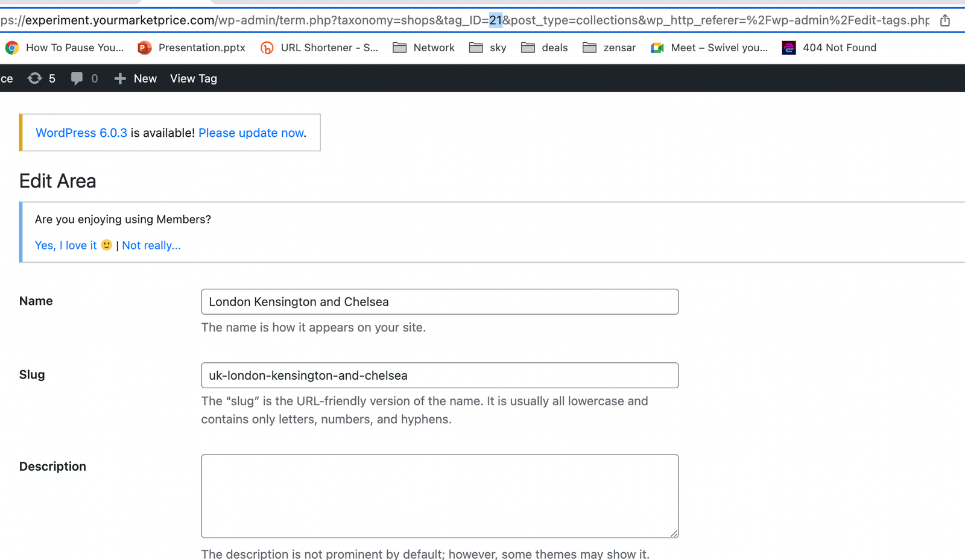Viewport: 965px width, 560px height.
Task: Expand the zensar bookmarks folder
Action: [x=609, y=48]
